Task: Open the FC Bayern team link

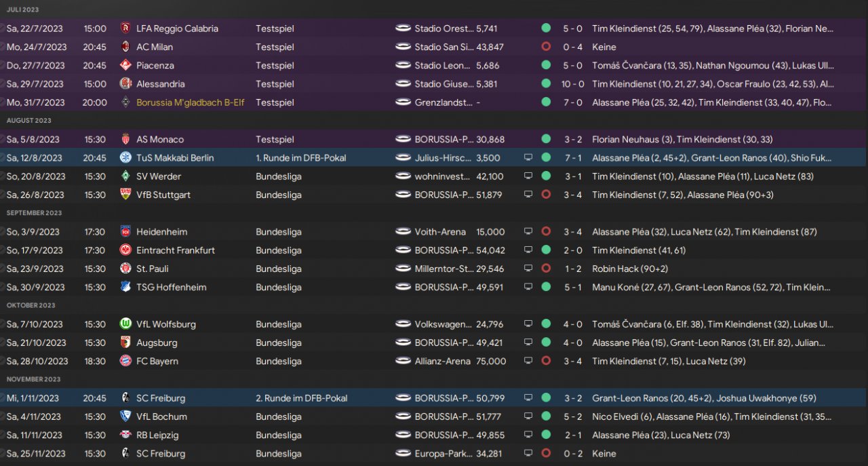Action: pos(157,361)
